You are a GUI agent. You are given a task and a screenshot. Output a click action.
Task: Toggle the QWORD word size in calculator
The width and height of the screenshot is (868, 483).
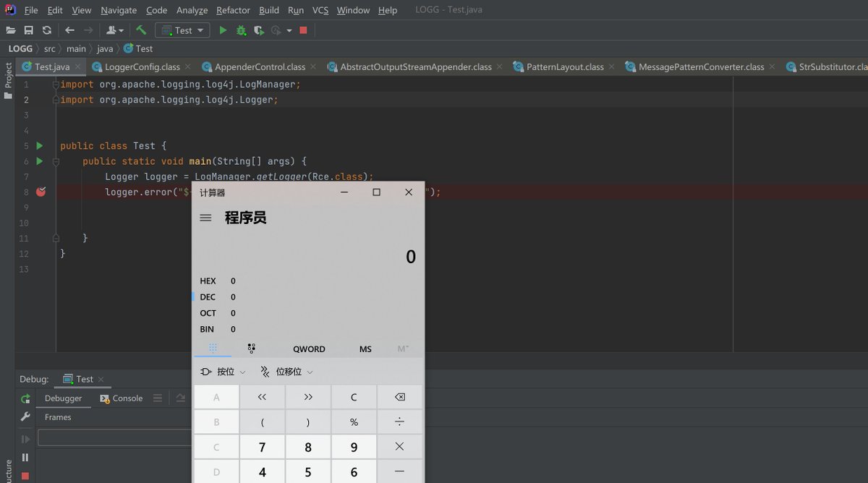(x=309, y=349)
